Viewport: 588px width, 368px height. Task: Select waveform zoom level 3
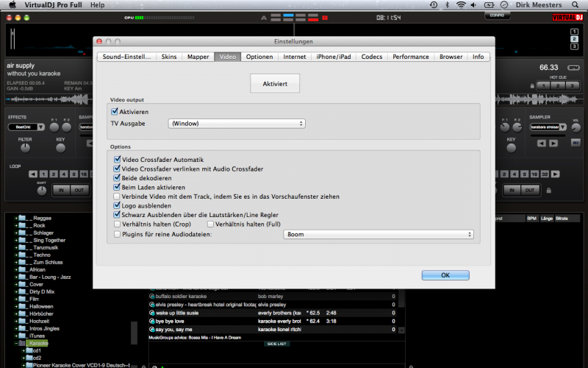(x=574, y=46)
